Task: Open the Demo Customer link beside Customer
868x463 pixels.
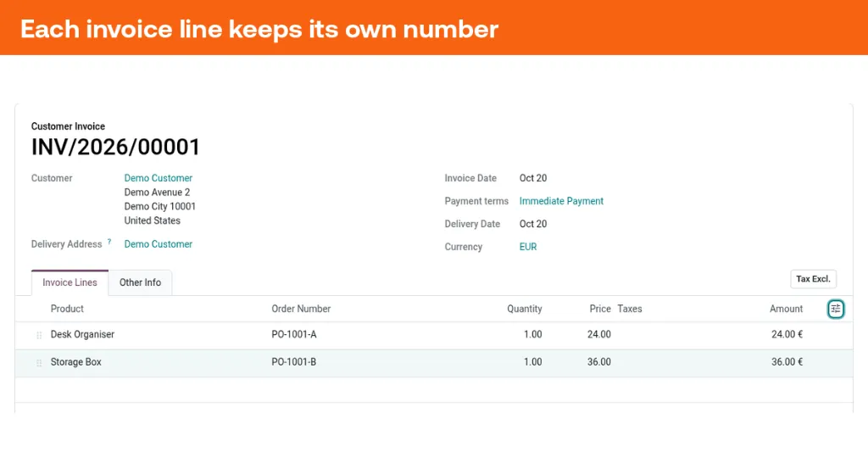Action: click(159, 178)
